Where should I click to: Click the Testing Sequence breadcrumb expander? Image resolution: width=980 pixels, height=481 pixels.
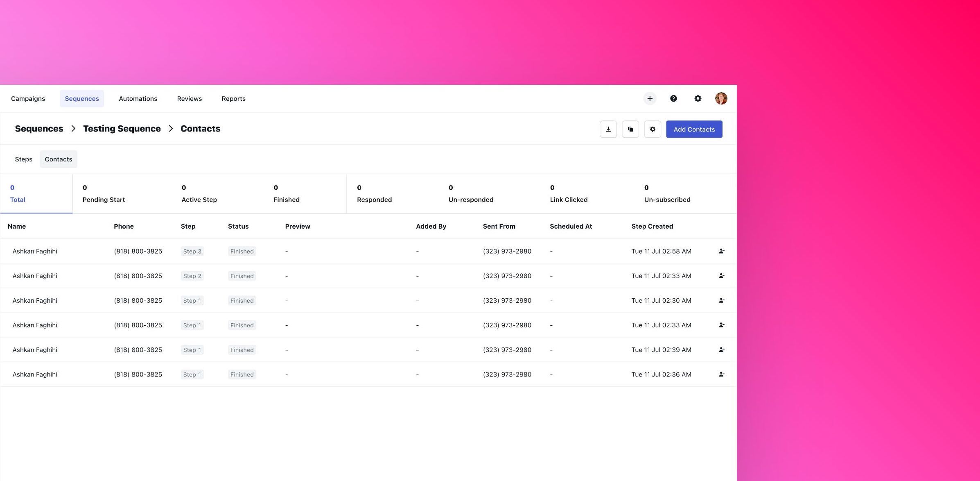[170, 128]
